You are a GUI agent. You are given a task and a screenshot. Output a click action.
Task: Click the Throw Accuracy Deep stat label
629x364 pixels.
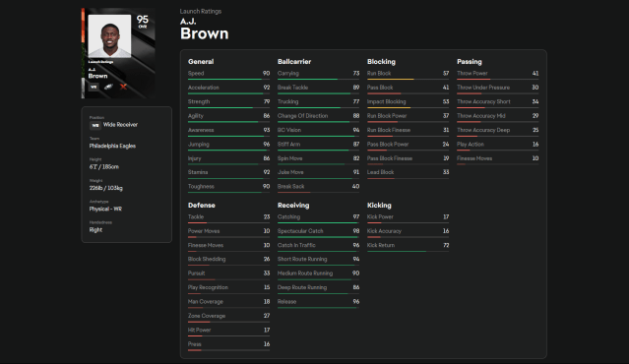click(x=483, y=130)
